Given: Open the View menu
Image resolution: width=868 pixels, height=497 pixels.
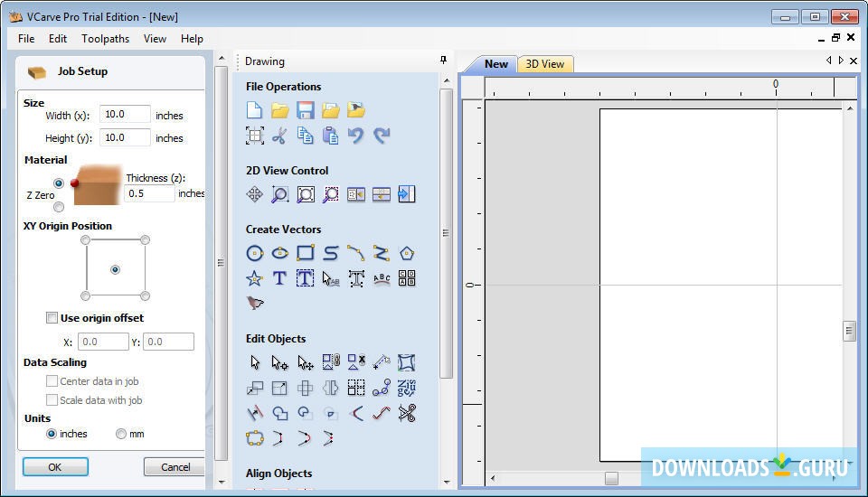Looking at the screenshot, I should tap(155, 39).
